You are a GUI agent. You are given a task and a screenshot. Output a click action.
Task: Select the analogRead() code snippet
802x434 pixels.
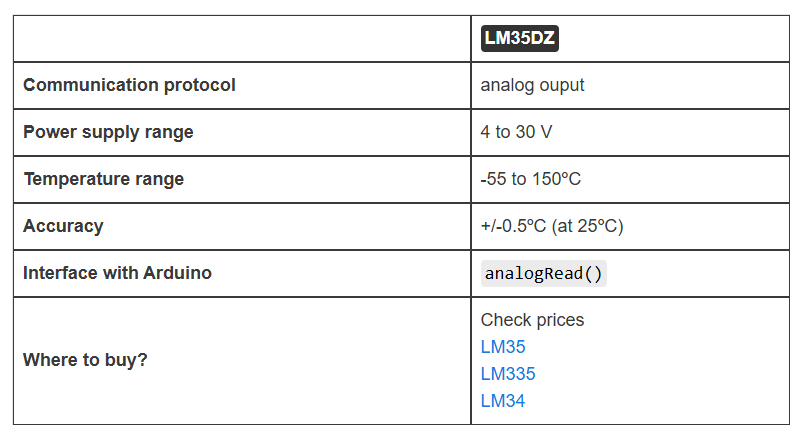pos(544,273)
